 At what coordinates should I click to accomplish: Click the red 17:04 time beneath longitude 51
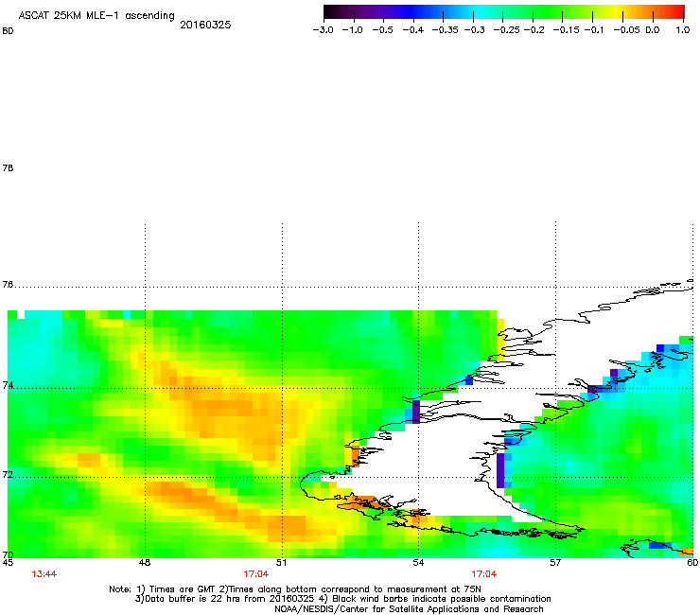[x=255, y=574]
